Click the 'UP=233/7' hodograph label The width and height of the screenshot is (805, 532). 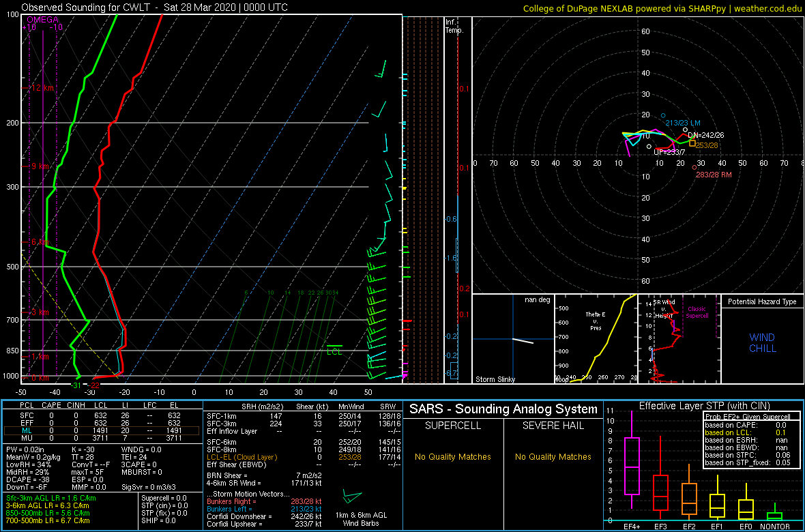click(x=669, y=153)
